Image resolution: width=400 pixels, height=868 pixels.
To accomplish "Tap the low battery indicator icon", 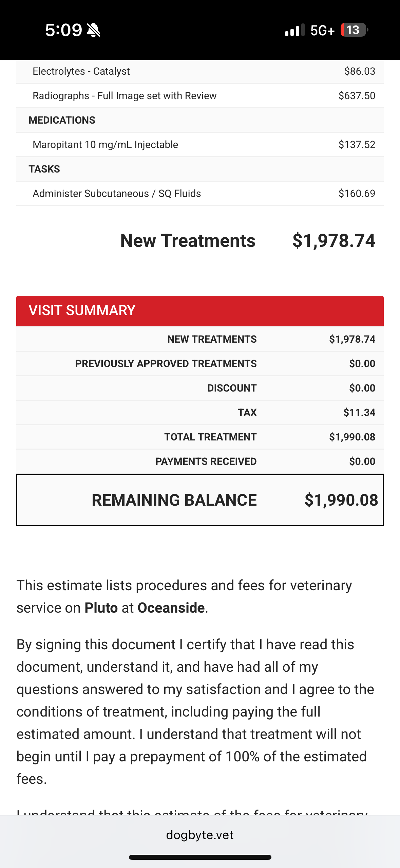I will (354, 30).
